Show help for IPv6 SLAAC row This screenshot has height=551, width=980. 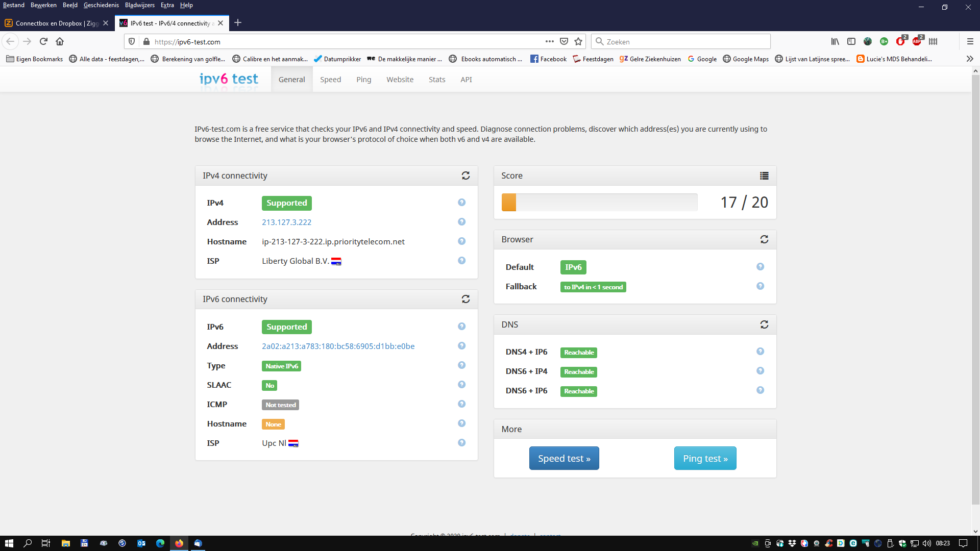pyautogui.click(x=461, y=385)
